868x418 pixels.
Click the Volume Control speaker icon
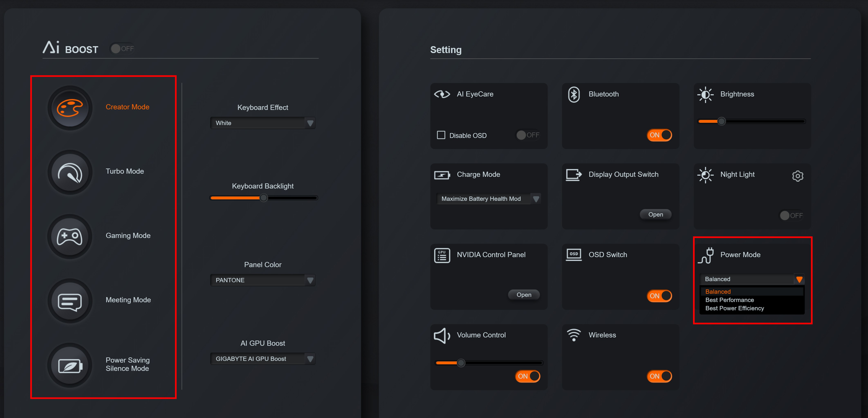pyautogui.click(x=441, y=335)
